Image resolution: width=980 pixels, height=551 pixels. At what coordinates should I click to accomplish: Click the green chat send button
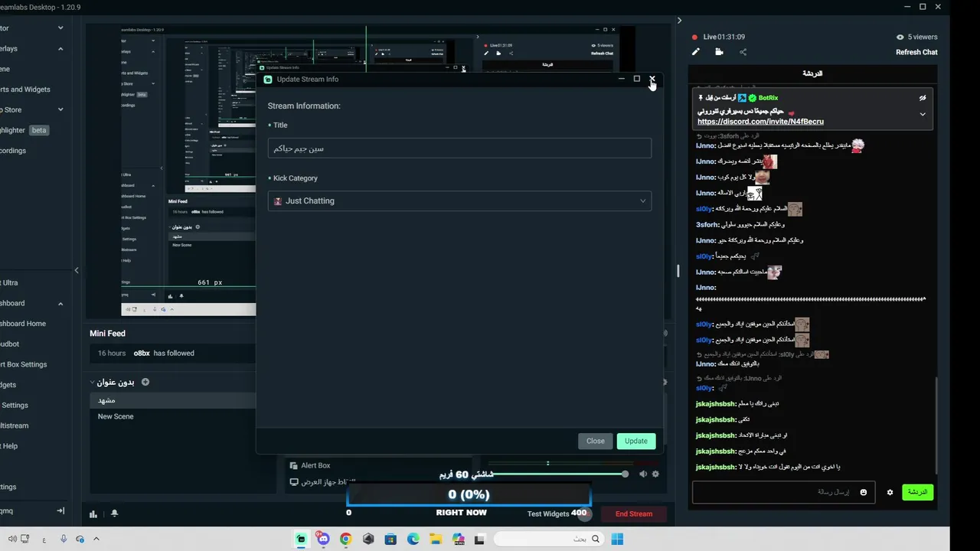(917, 492)
